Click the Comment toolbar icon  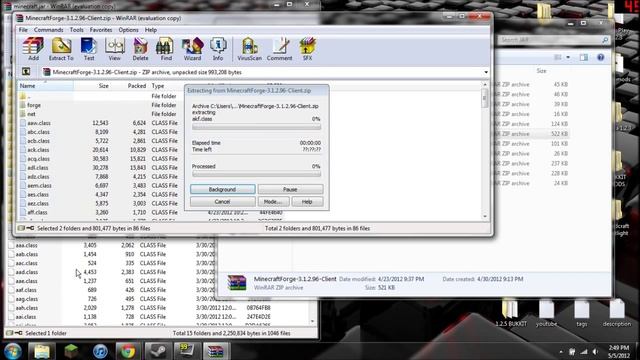(280, 49)
